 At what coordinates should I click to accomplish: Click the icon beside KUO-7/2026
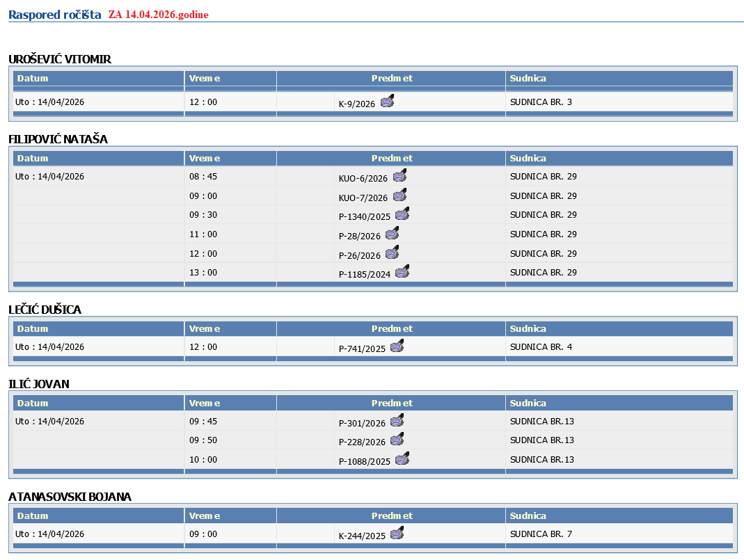(x=399, y=195)
